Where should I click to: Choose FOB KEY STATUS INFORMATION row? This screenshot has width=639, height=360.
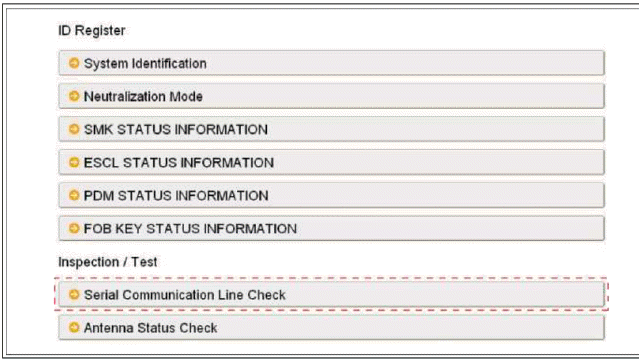[x=331, y=228]
